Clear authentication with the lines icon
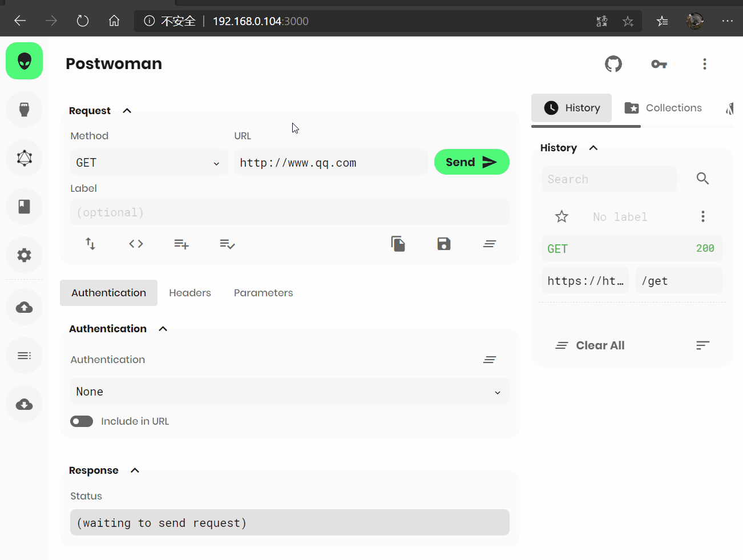The width and height of the screenshot is (743, 560). point(490,360)
